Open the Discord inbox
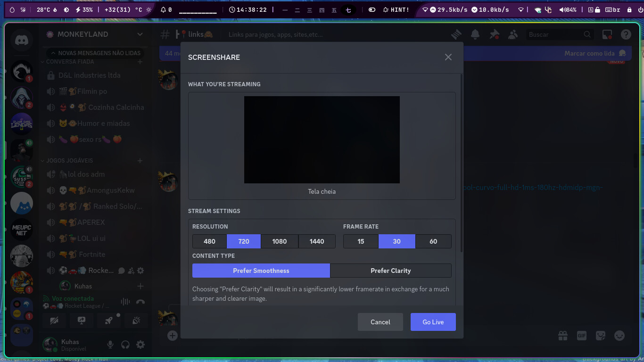644x362 pixels. [607, 34]
